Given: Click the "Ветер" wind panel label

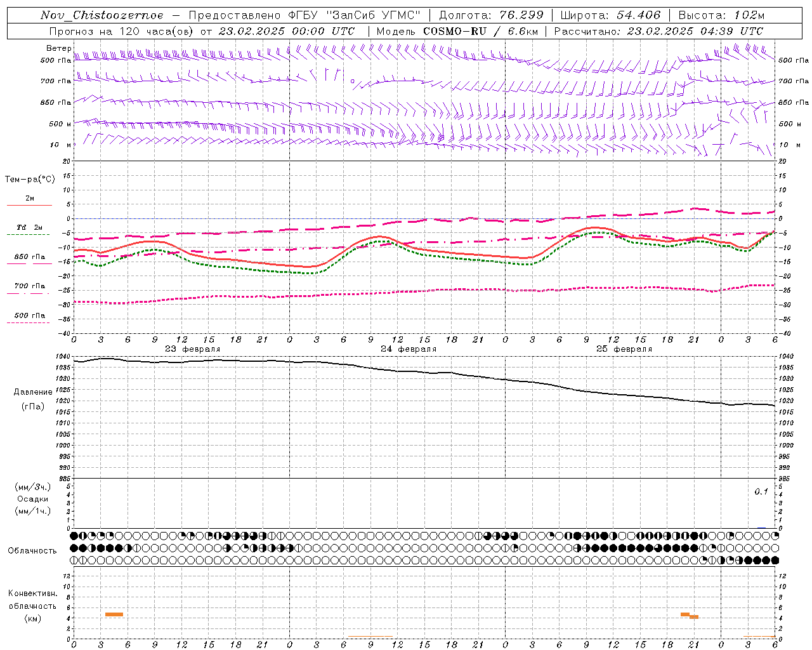Looking at the screenshot, I should (58, 48).
